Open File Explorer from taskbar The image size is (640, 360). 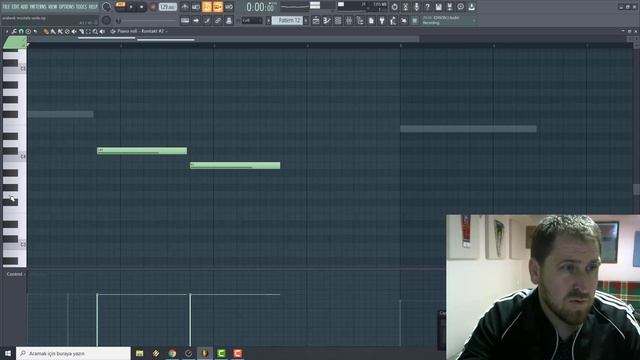click(x=140, y=353)
